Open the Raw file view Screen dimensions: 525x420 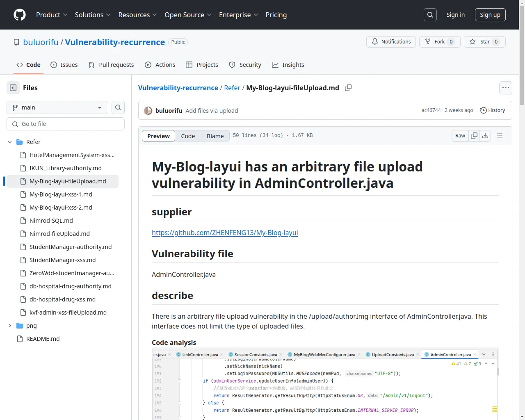click(460, 136)
